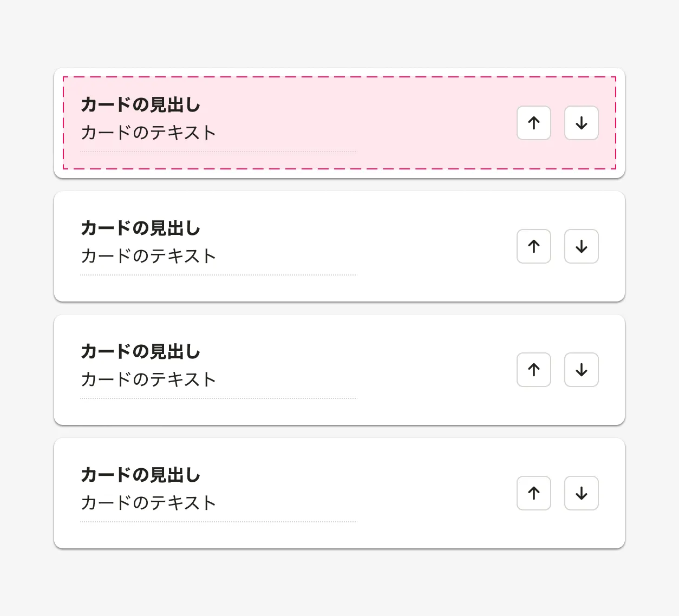Viewport: 679px width, 616px height.
Task: Click カードのテキスト text in the third card
Action: pos(148,379)
